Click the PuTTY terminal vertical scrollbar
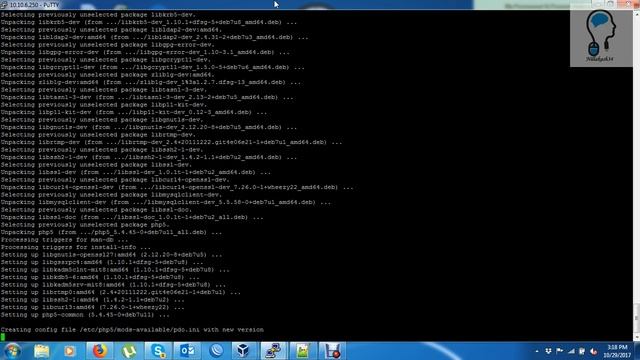The height and width of the screenshot is (360, 640). click(x=636, y=176)
